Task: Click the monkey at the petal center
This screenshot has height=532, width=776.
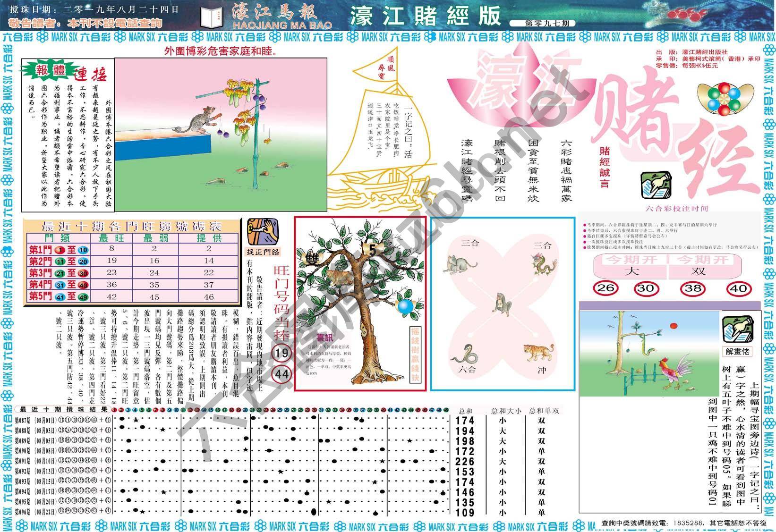Action: click(x=500, y=304)
